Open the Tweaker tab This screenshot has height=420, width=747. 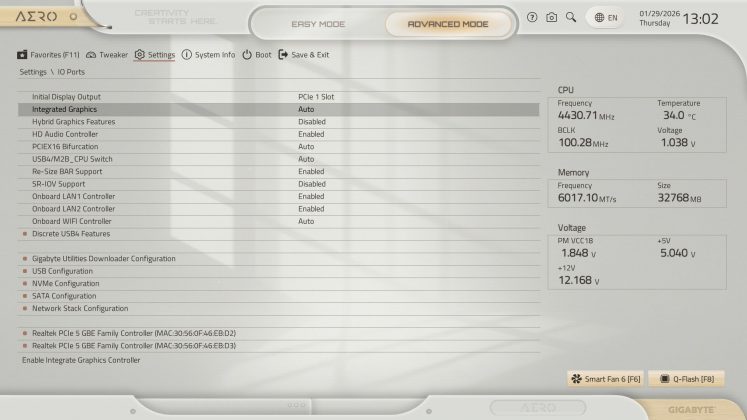pyautogui.click(x=107, y=55)
